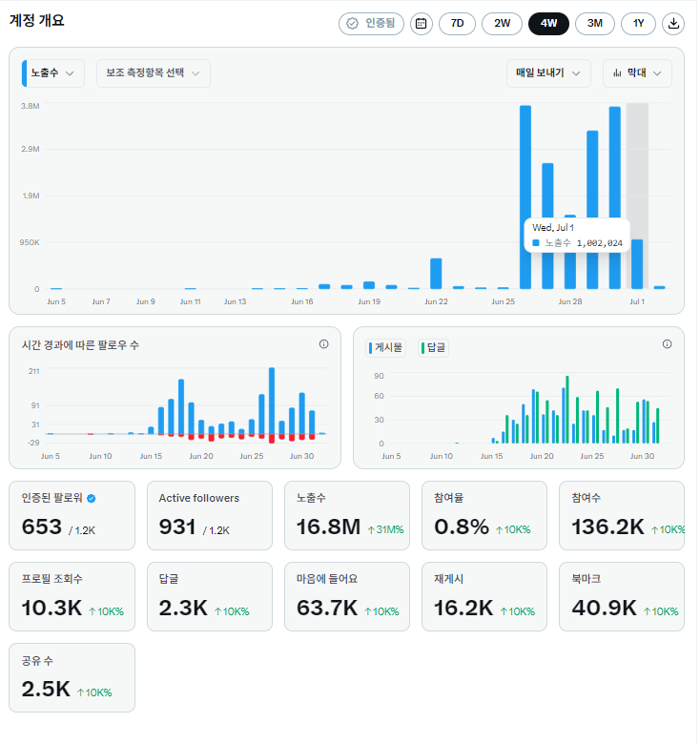700x744 pixels.
Task: Click the info icon on follower chart
Action: 324,345
